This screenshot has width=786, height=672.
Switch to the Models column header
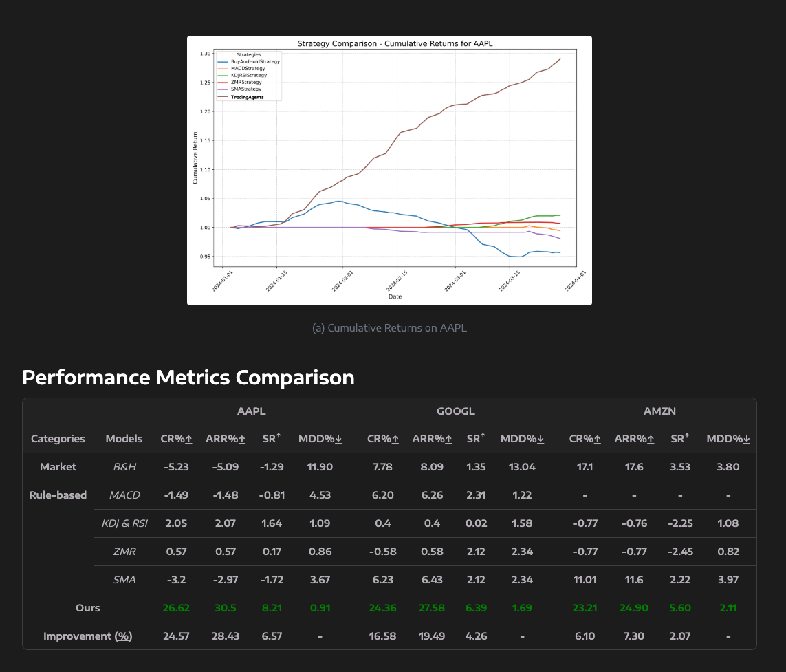tap(124, 438)
